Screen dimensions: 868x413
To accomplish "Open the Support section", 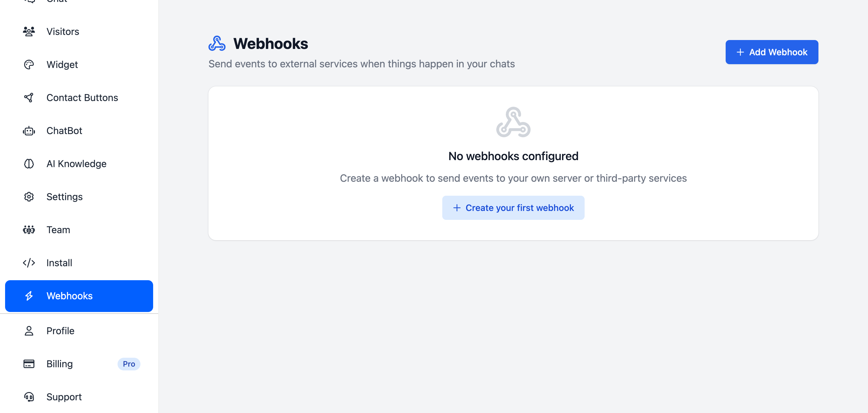I will 64,397.
